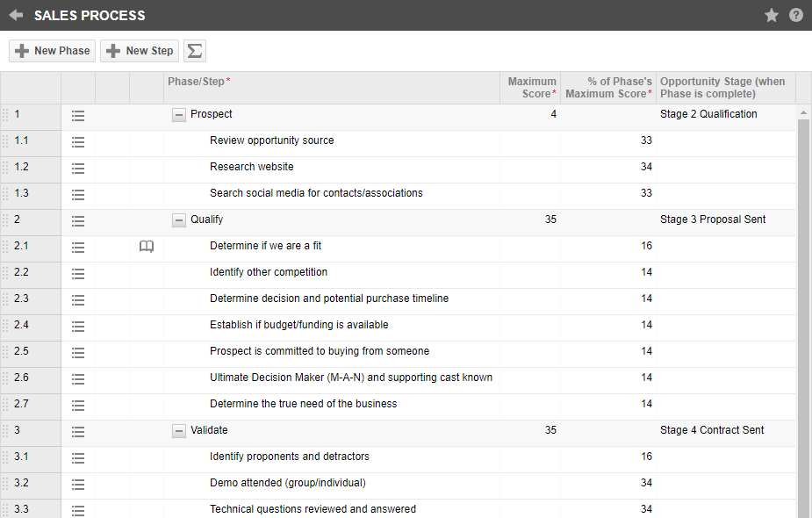The width and height of the screenshot is (812, 518).
Task: Collapse the Prospect phase
Action: click(179, 114)
